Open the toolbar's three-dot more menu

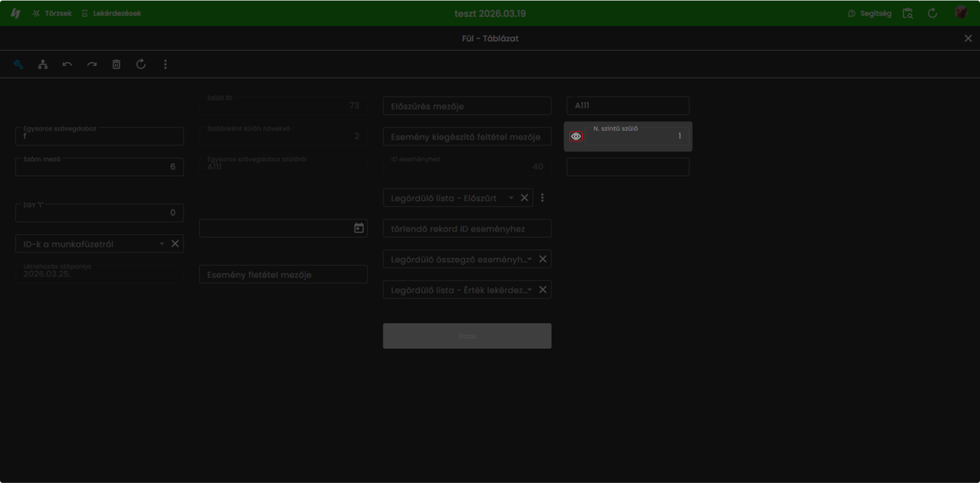[x=165, y=64]
